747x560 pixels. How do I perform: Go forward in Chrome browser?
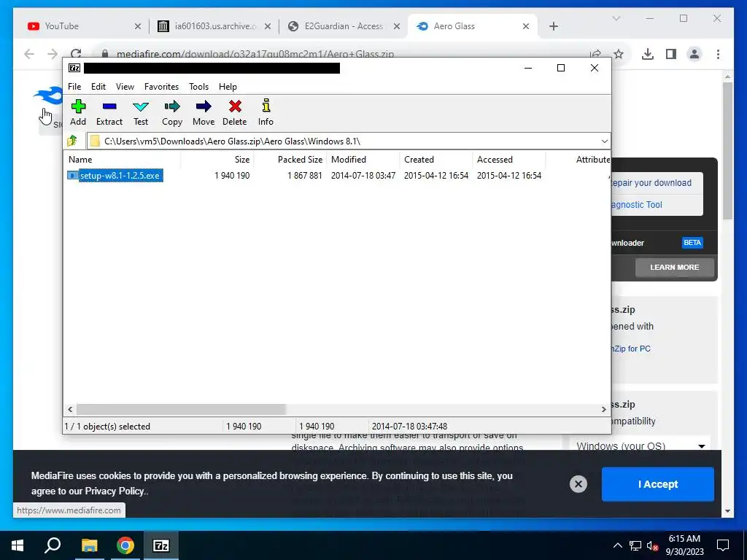pyautogui.click(x=53, y=54)
